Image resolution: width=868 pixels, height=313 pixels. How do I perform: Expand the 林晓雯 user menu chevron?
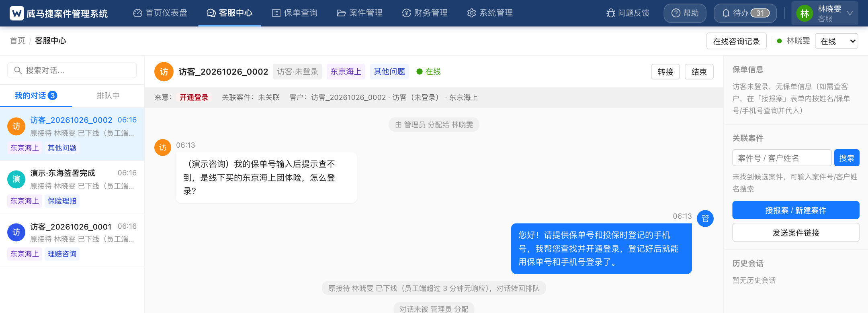850,13
